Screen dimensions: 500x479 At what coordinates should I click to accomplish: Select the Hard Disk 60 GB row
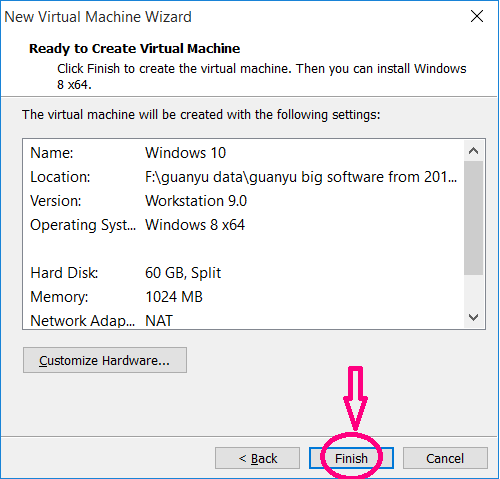(243, 273)
